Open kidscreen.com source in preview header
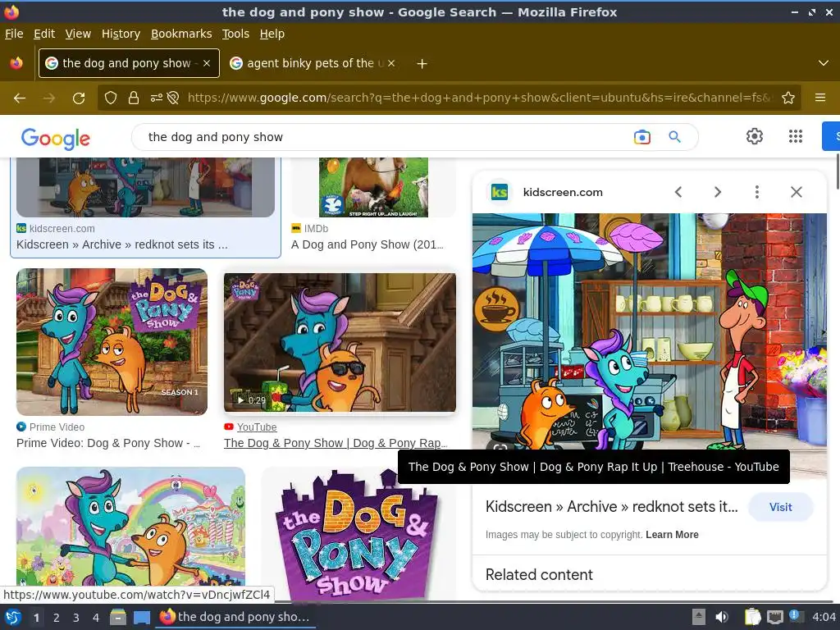The height and width of the screenshot is (630, 840). pyautogui.click(x=563, y=192)
